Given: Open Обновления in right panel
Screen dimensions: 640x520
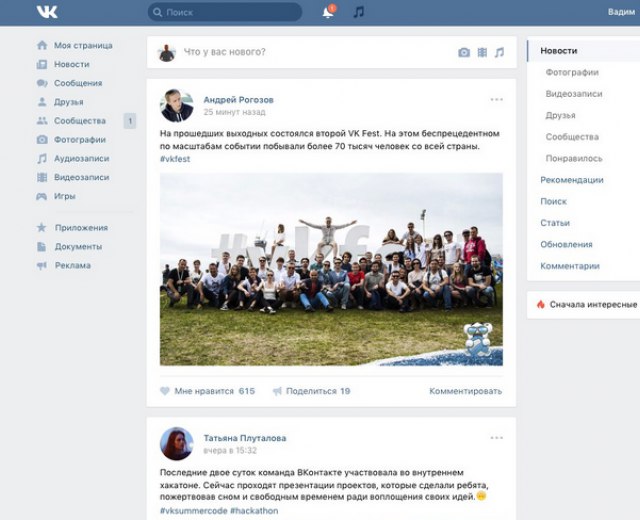Looking at the screenshot, I should 566,244.
